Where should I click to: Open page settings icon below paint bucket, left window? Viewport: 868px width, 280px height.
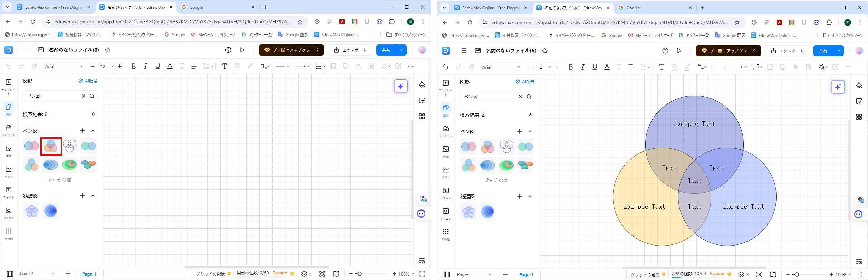pyautogui.click(x=422, y=100)
